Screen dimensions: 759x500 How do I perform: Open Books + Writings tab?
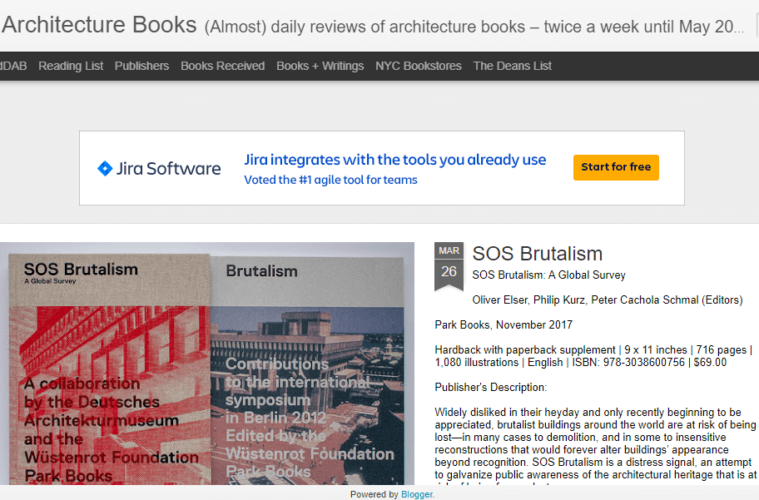320,66
